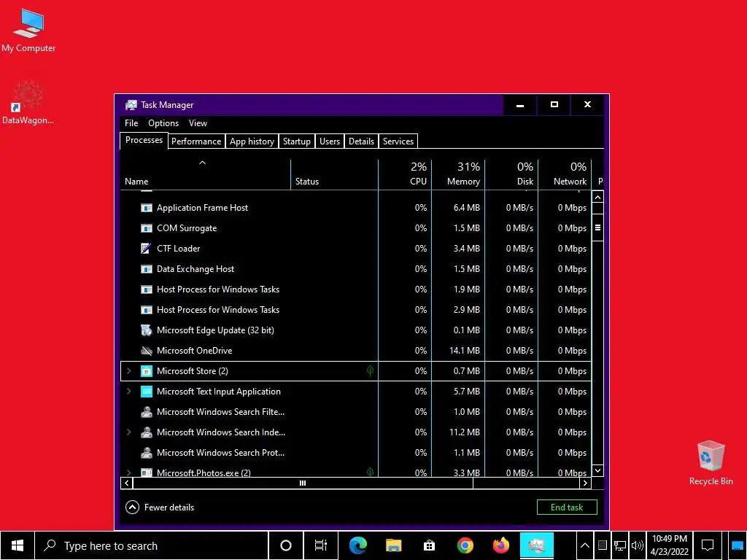Expand the Microsoft Text Input Application group

[x=128, y=392]
